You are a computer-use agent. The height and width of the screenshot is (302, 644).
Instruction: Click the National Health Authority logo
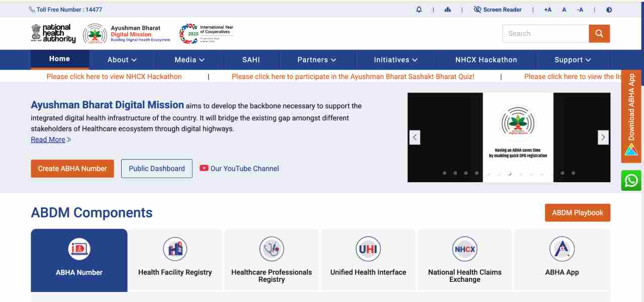[53, 33]
